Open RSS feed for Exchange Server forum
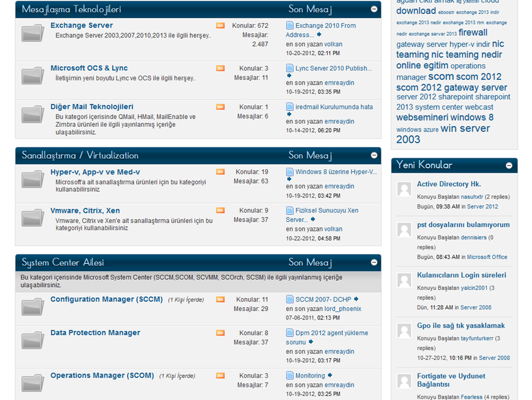The image size is (532, 400). tap(220, 25)
